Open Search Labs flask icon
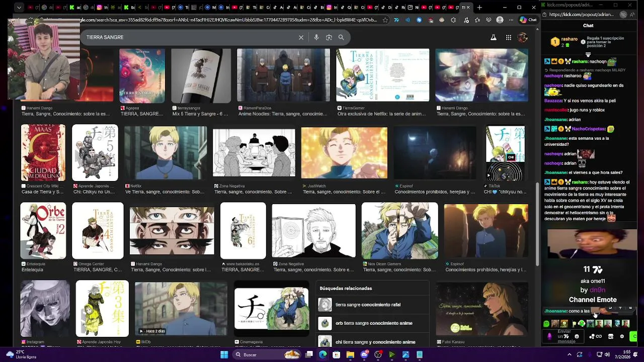The width and height of the screenshot is (644, 362). tap(494, 38)
